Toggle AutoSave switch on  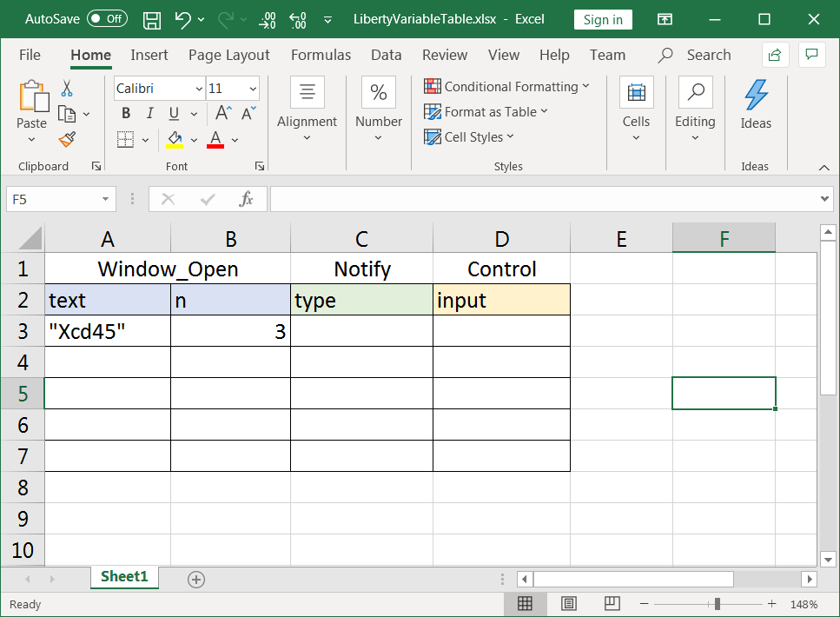107,19
